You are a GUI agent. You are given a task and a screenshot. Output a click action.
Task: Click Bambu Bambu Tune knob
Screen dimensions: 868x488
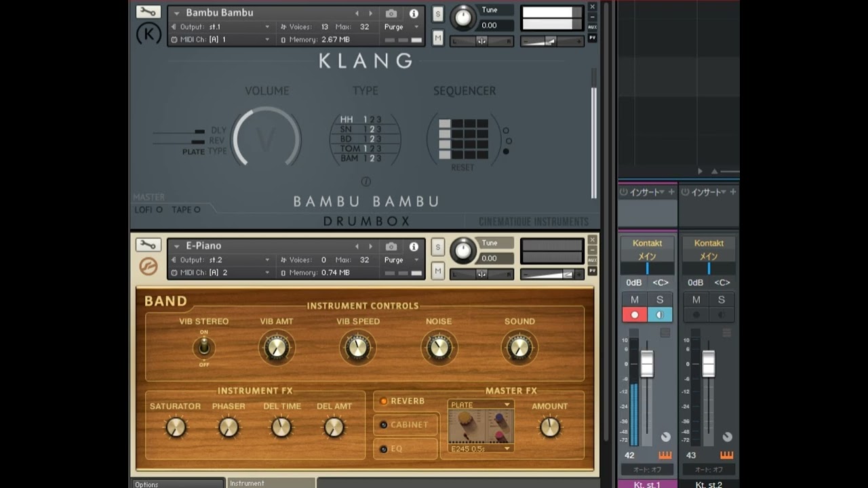pyautogui.click(x=464, y=18)
